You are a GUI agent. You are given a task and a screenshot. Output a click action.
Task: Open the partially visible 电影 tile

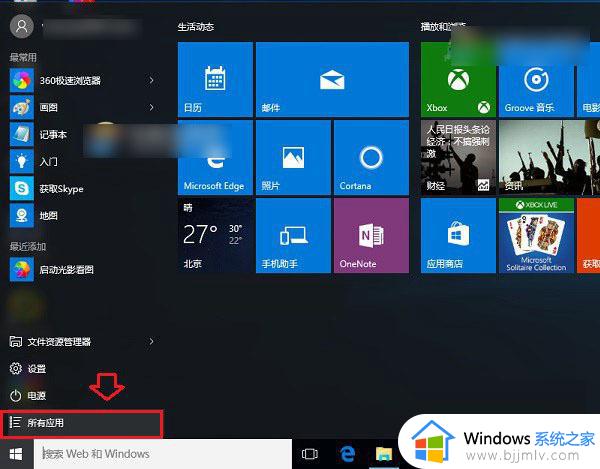589,79
